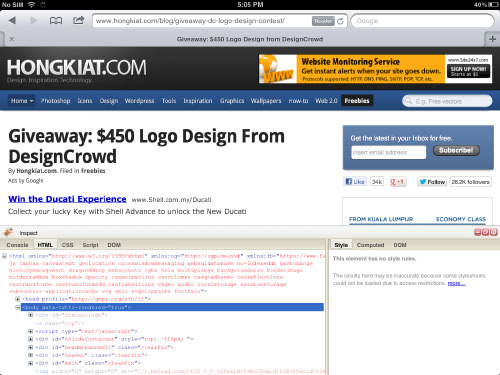Screen dimensions: 500x375
Task: Click the Freebies link in the byline
Action: [93, 171]
